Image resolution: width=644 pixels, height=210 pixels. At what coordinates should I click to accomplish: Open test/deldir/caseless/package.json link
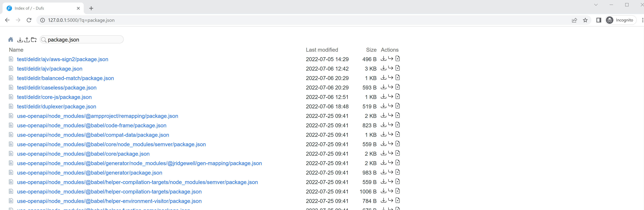[x=57, y=88]
